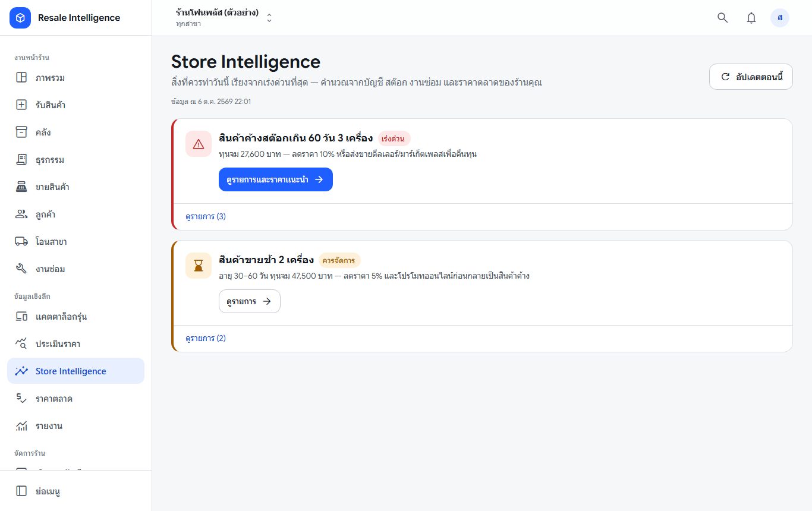Click ขายสินค้า cash register icon

click(21, 187)
